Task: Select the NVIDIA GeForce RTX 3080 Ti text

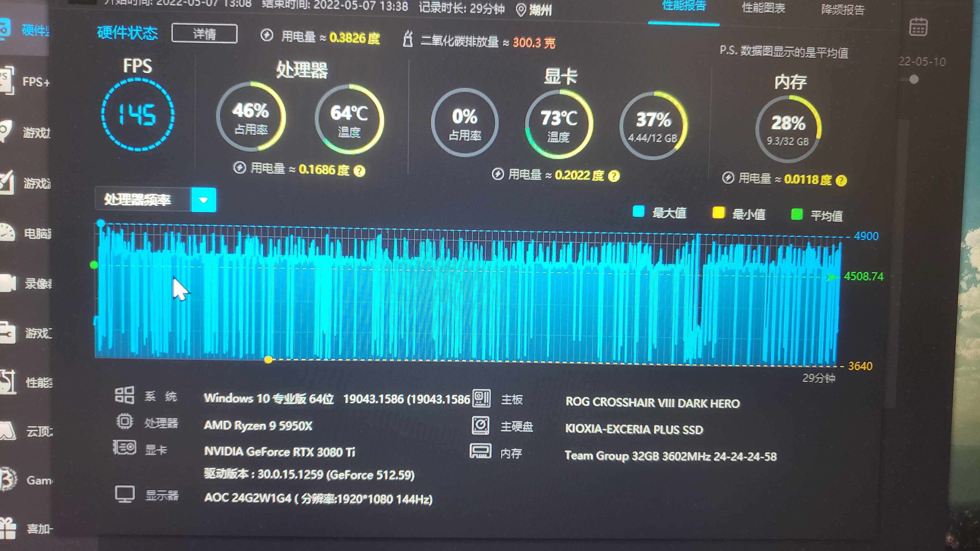Action: pos(280,452)
